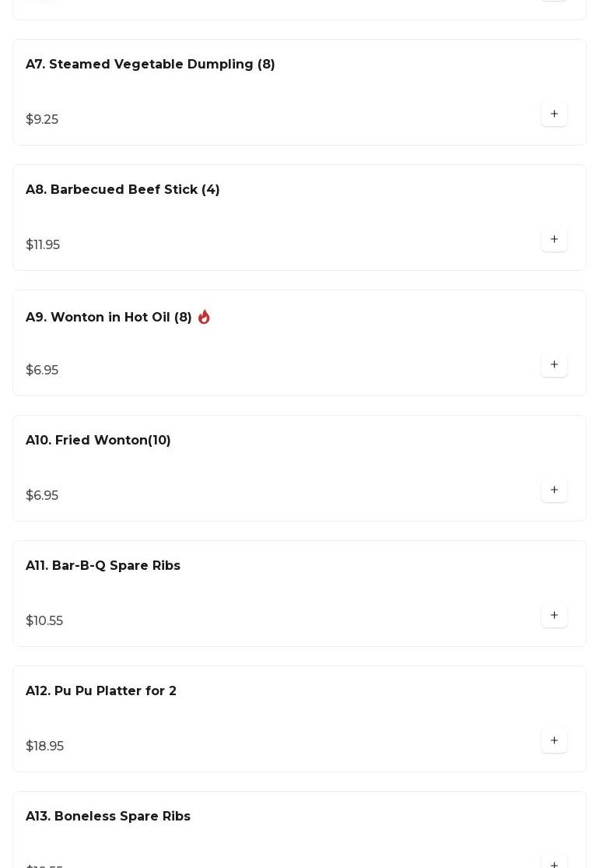Image resolution: width=599 pixels, height=868 pixels.
Task: Add A12 Pu Pu Platter to cart
Action: click(554, 741)
